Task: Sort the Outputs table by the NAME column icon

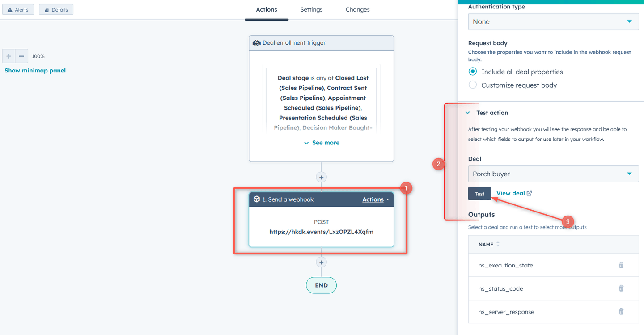Action: pyautogui.click(x=498, y=244)
